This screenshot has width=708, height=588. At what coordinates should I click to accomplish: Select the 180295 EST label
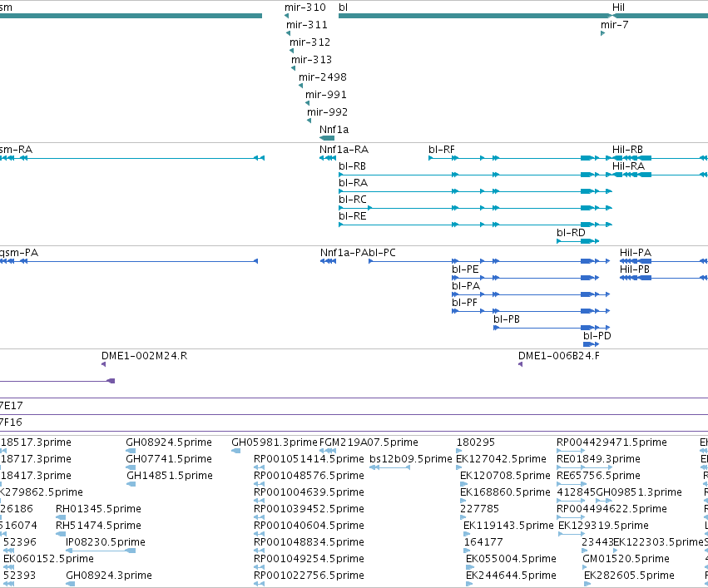click(476, 442)
